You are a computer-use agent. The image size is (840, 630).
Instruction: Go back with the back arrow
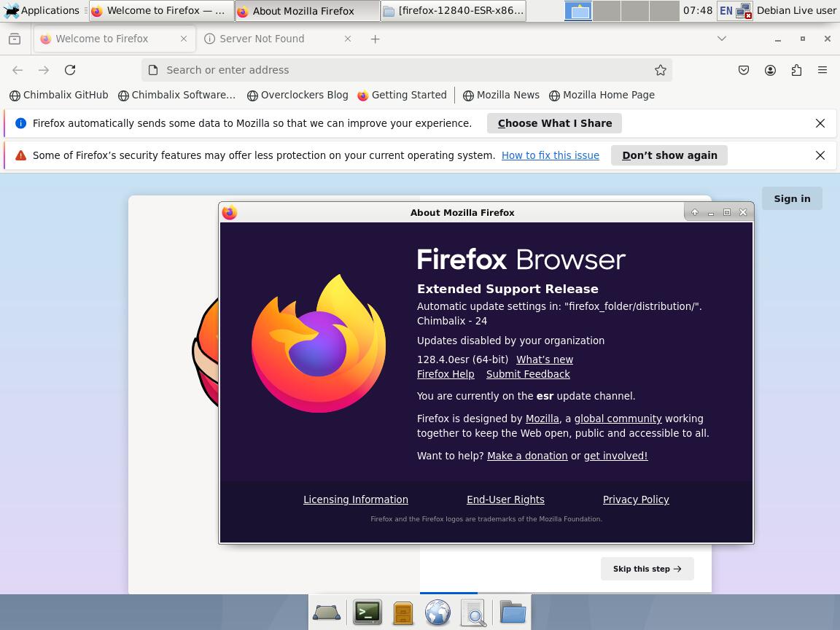(17, 70)
